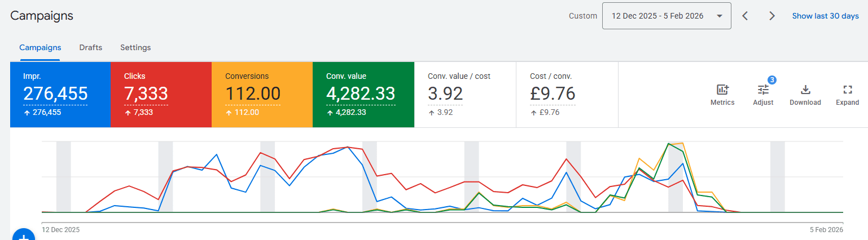868x240 pixels.
Task: Select the Campaigns tab
Action: pos(40,47)
